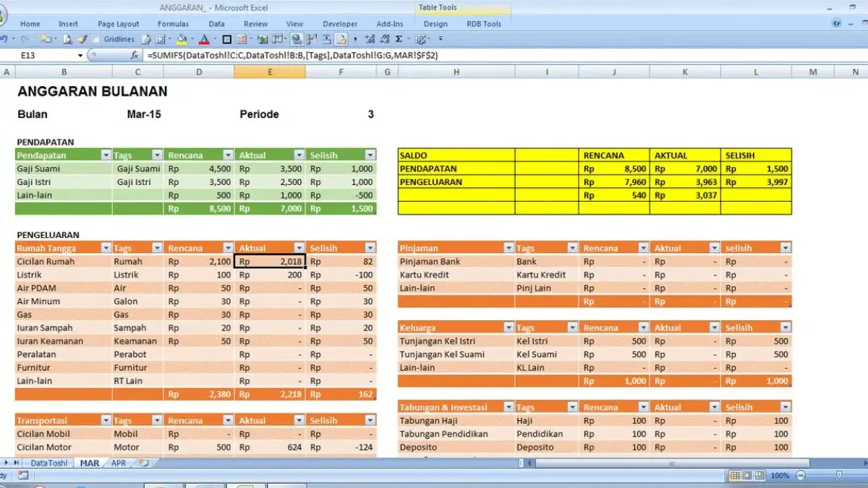This screenshot has height=488, width=868.
Task: Open the Name Box dropdown arrow
Action: coord(80,55)
